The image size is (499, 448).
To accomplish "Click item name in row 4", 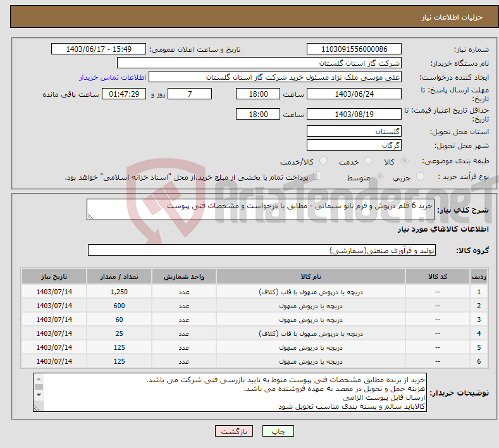I will pyautogui.click(x=311, y=333).
